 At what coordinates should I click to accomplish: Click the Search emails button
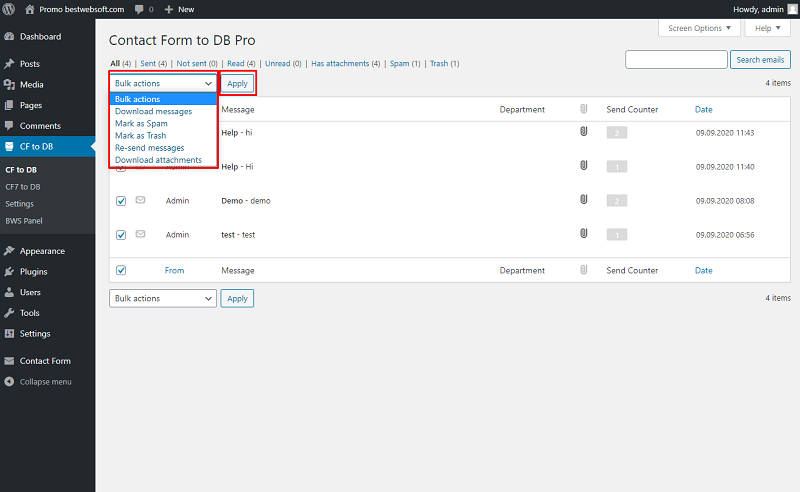[x=760, y=60]
